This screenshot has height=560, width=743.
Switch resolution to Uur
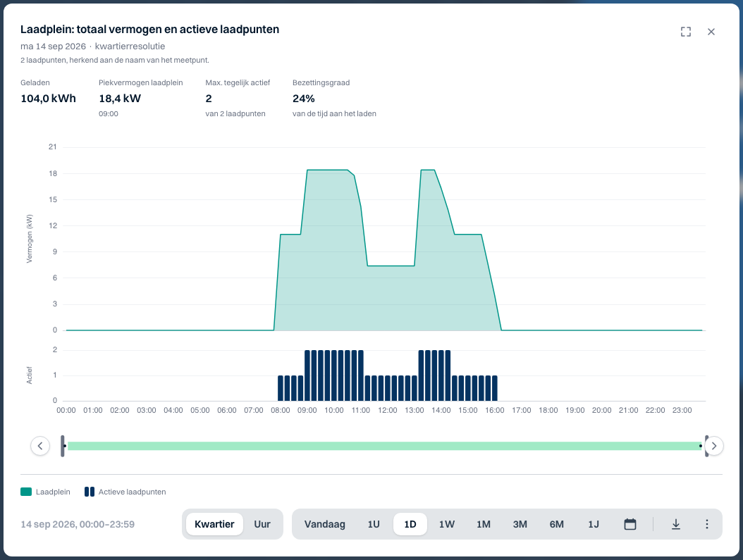(262, 524)
